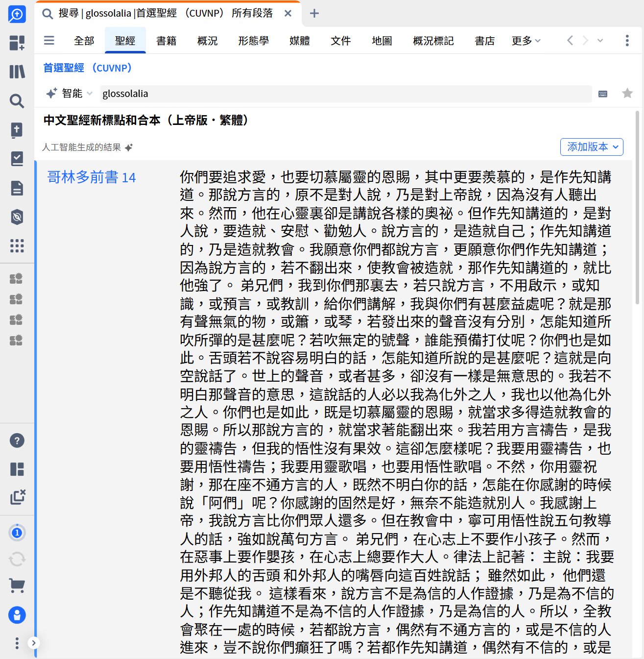The image size is (644, 659).
Task: Switch to the 書店 tab
Action: point(484,41)
